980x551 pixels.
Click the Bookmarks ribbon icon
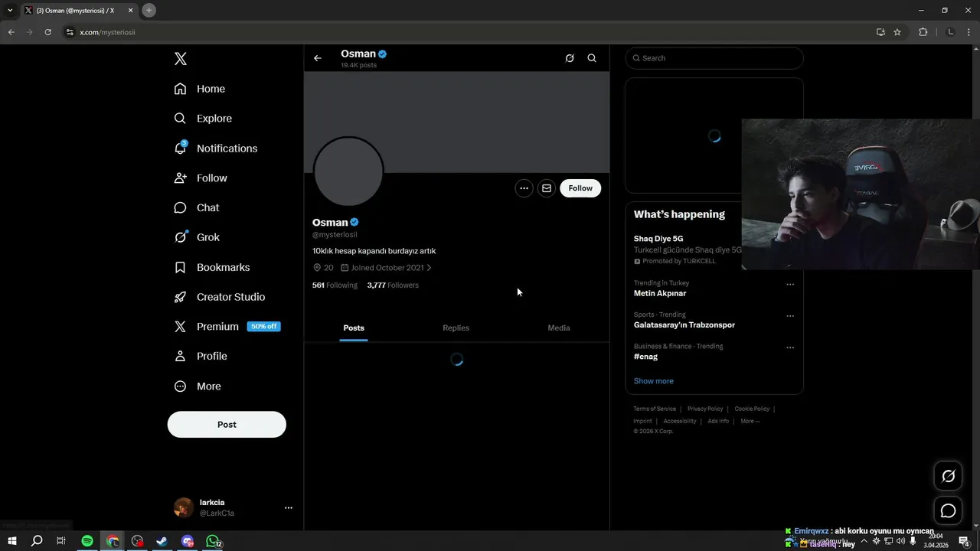(x=180, y=267)
